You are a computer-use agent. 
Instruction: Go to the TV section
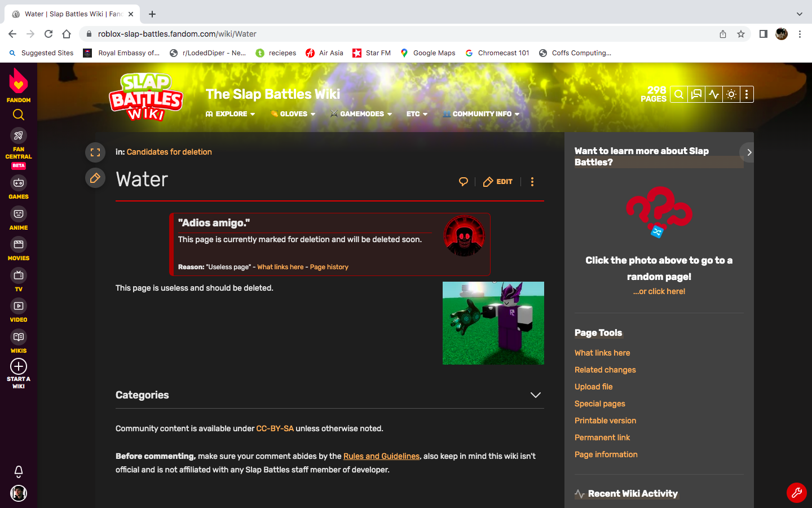(x=19, y=280)
